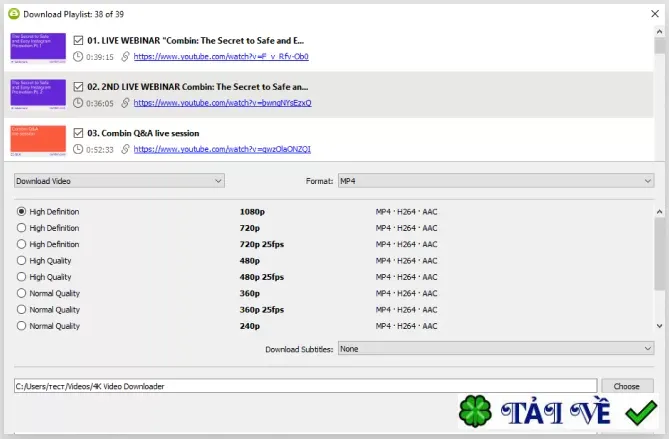Open youtube link ending bwnqNYsEzxQ
This screenshot has height=439, width=669.
[222, 103]
